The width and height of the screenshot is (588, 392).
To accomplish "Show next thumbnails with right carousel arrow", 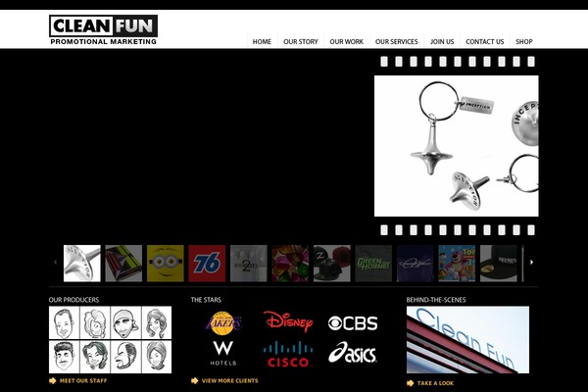I will [531, 263].
